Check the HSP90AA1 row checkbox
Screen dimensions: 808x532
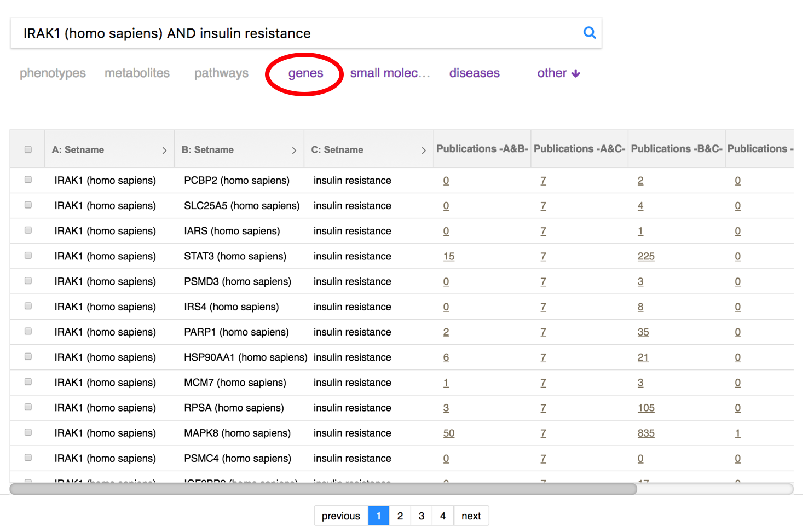28,356
